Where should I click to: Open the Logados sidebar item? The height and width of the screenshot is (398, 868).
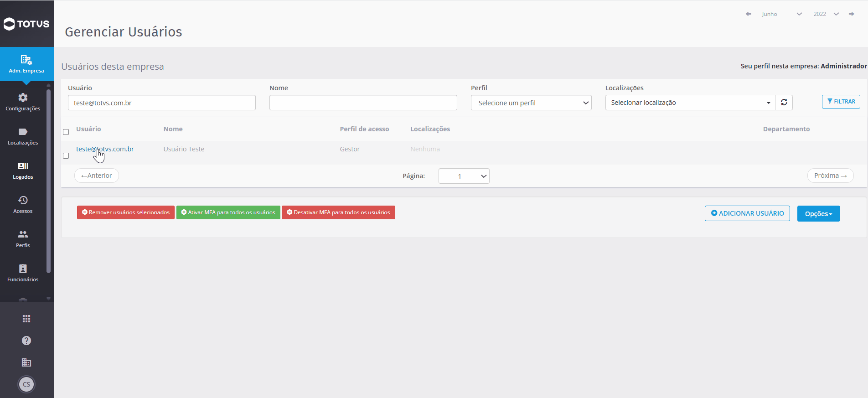point(23,171)
